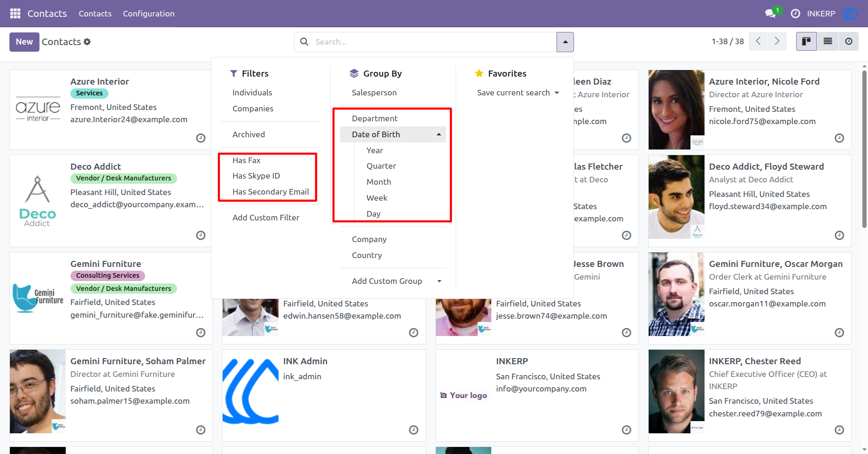This screenshot has width=868, height=454.
Task: Go to previous page arrow
Action: [758, 41]
